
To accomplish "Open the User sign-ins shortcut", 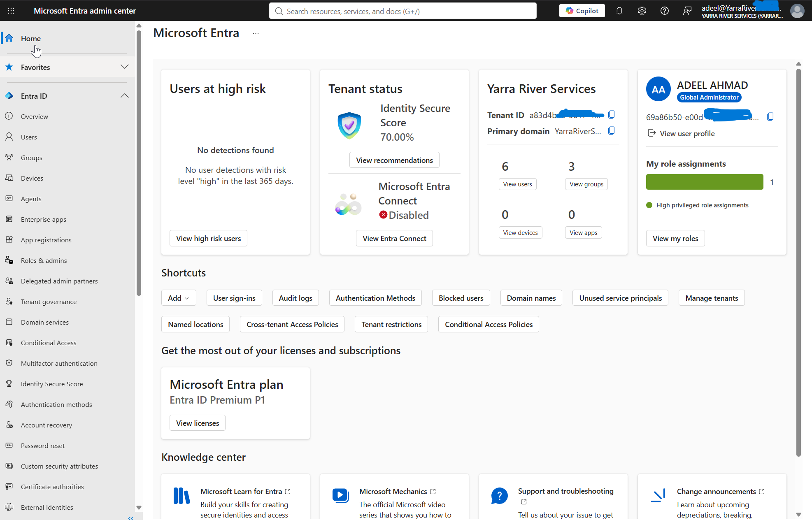I will click(x=234, y=298).
